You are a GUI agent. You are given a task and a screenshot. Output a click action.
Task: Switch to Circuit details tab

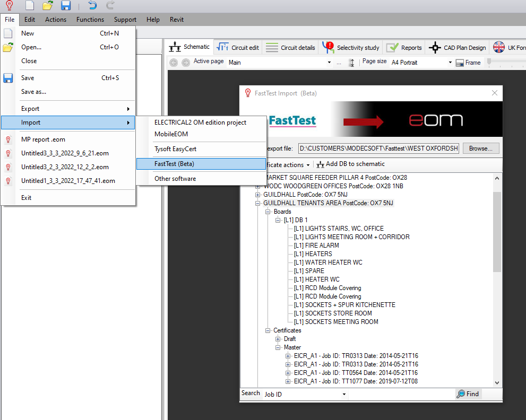click(290, 48)
